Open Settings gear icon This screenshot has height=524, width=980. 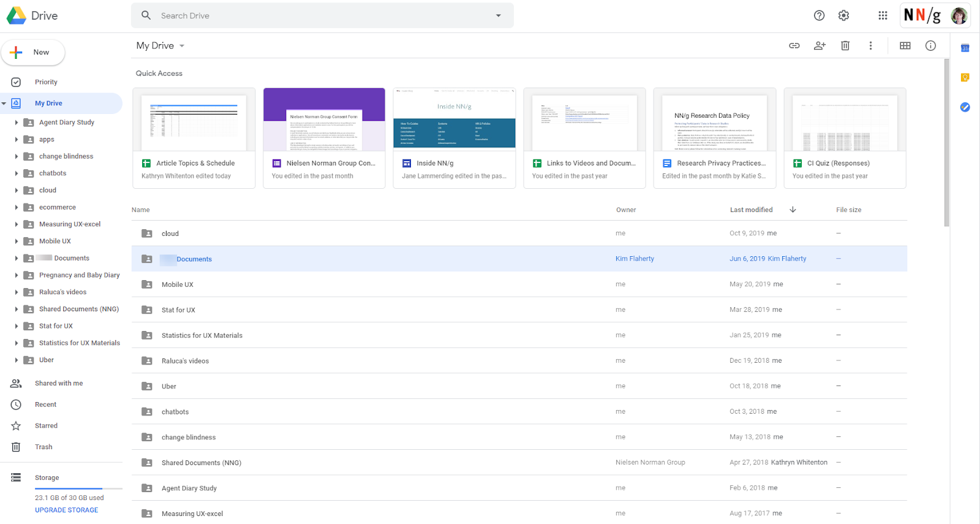[x=843, y=15]
